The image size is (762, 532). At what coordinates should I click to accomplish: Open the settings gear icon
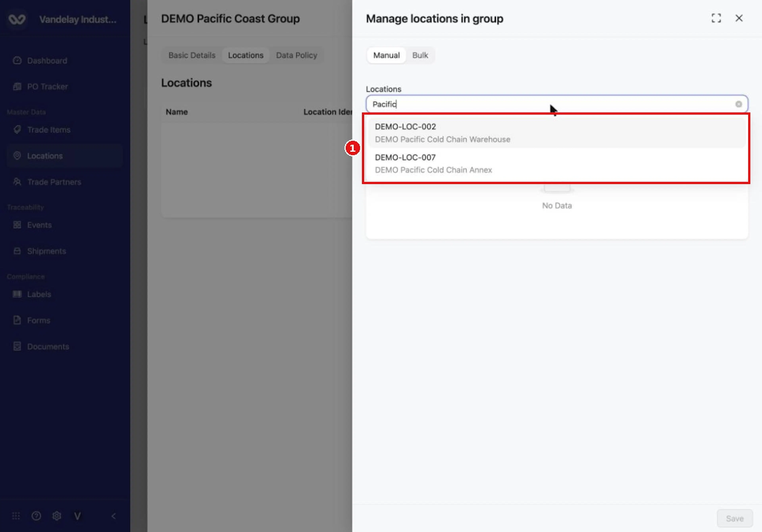pyautogui.click(x=57, y=516)
